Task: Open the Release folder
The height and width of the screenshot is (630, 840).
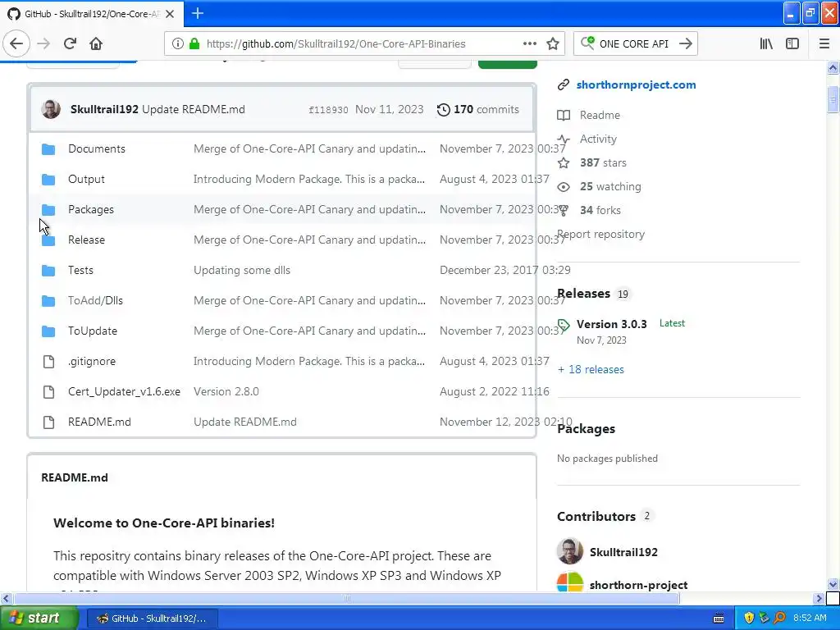Action: [x=86, y=240]
